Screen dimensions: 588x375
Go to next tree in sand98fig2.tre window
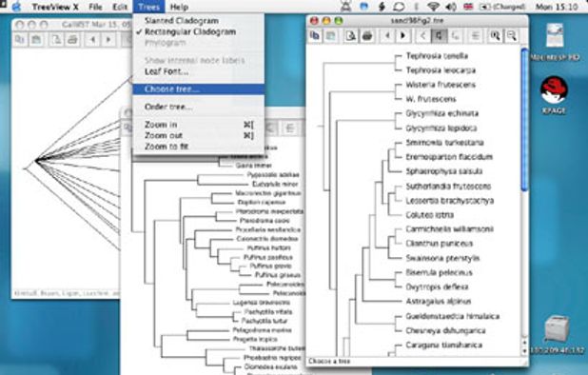click(x=403, y=36)
